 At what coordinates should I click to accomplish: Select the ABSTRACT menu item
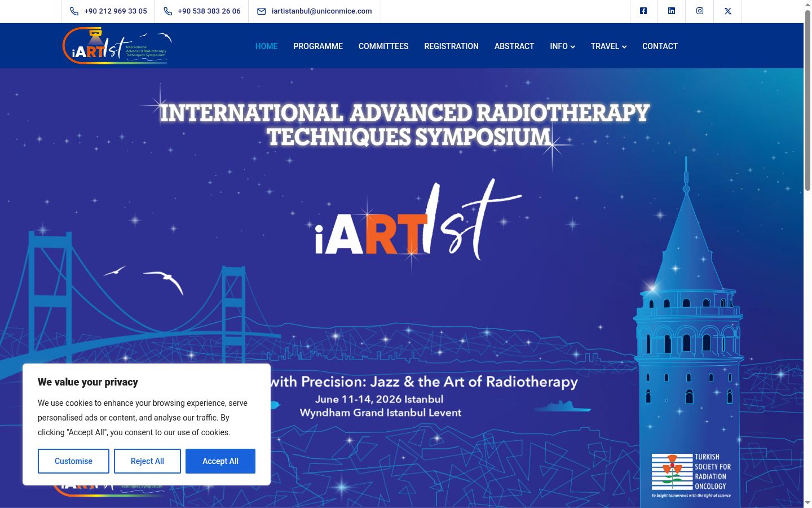point(514,46)
